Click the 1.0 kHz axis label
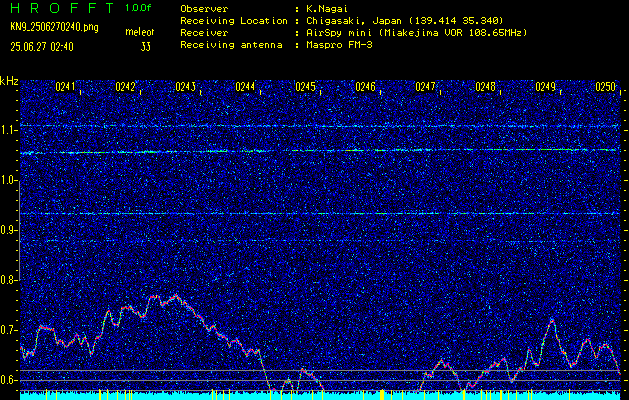This screenshot has height=400, width=629. (9, 181)
